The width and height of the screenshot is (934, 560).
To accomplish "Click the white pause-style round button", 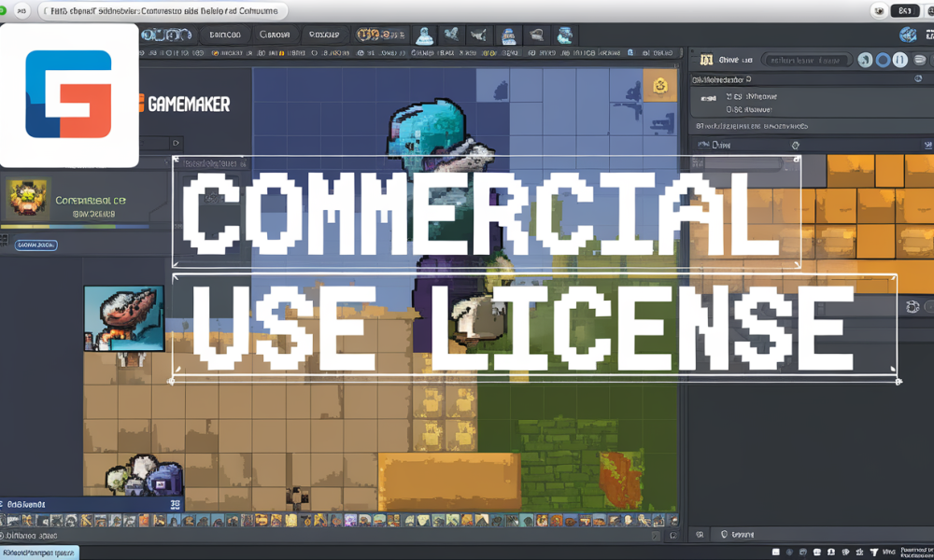I will coord(900,60).
